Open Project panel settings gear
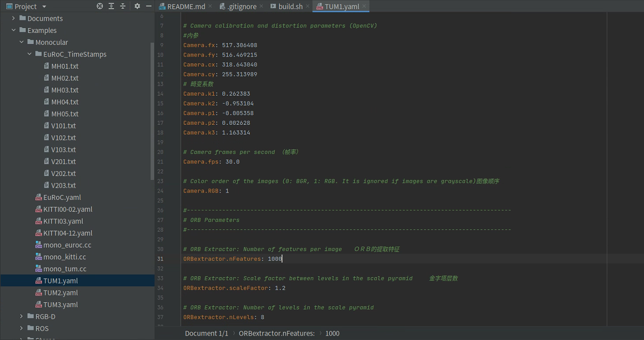644x340 pixels. [x=137, y=6]
